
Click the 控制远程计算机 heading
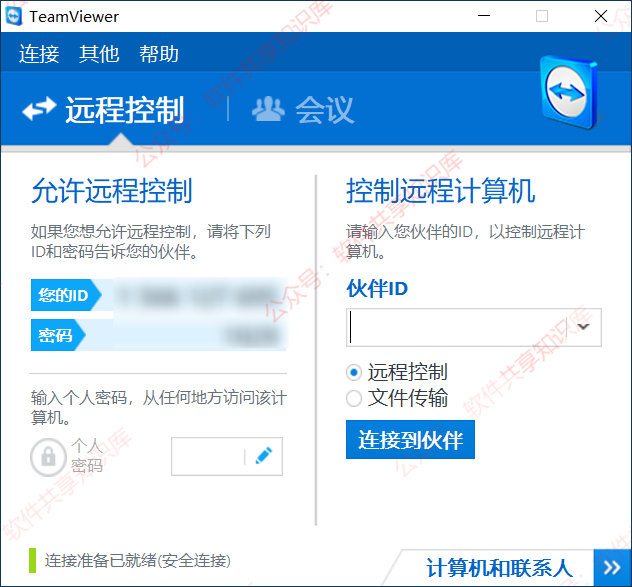441,191
